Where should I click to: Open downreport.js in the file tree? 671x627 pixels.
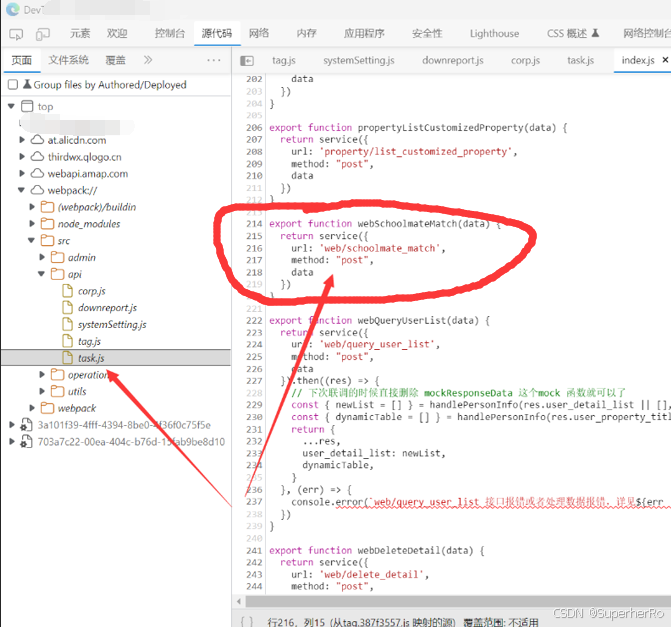click(107, 308)
